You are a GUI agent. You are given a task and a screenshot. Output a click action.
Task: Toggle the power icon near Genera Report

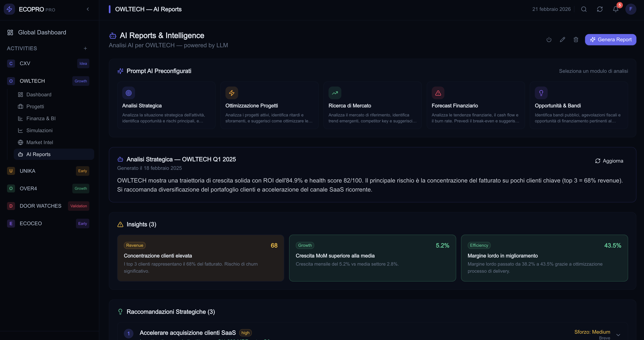pyautogui.click(x=549, y=40)
